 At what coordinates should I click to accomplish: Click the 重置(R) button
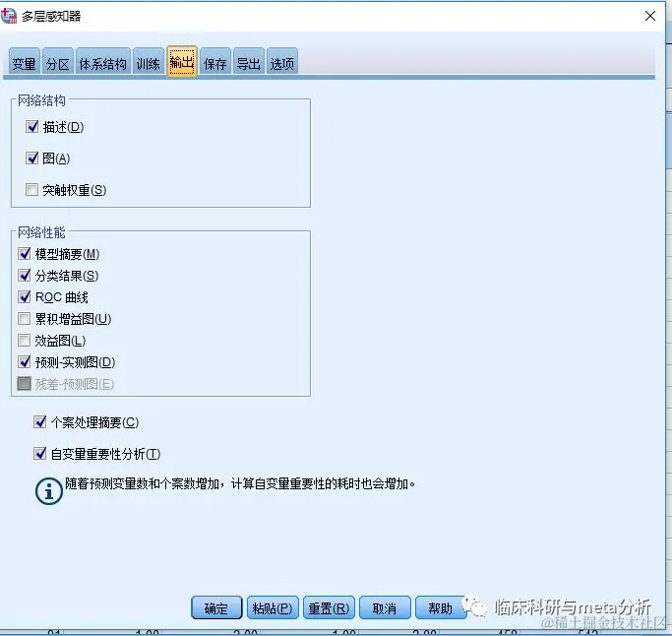(329, 607)
